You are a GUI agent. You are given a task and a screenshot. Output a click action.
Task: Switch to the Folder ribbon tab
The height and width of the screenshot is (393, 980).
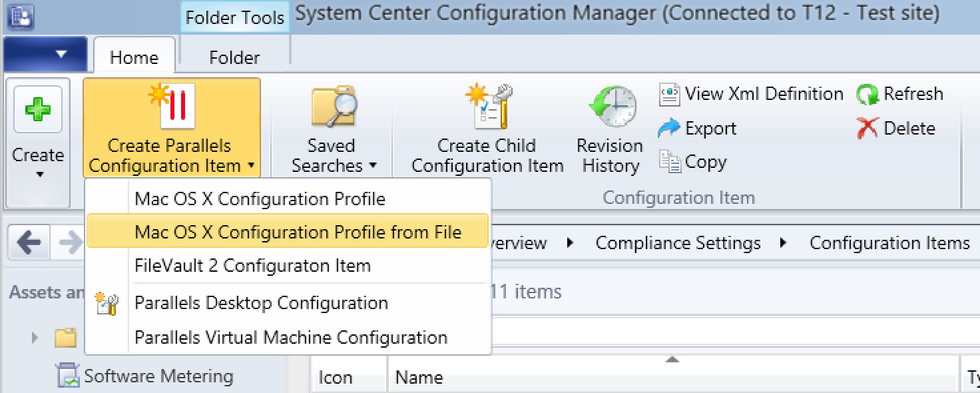[234, 57]
